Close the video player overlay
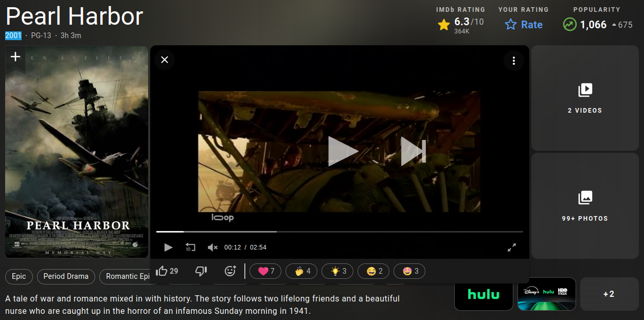Image resolution: width=644 pixels, height=320 pixels. click(x=165, y=60)
